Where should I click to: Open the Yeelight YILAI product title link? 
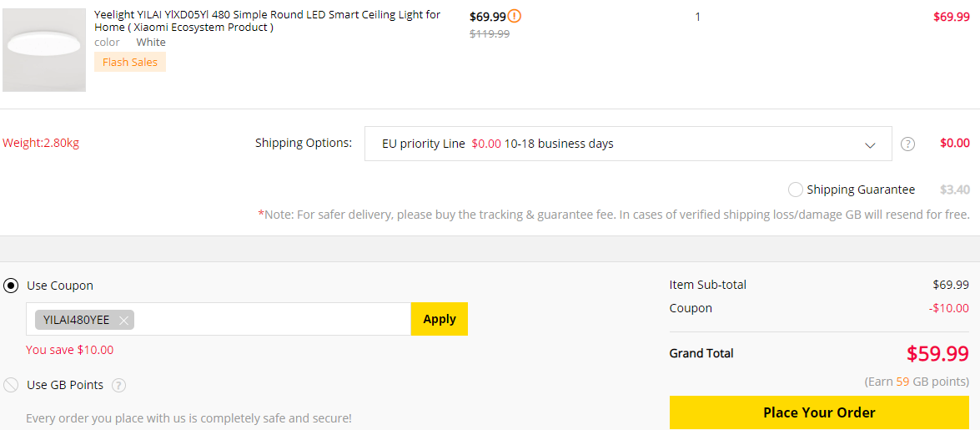tap(268, 21)
